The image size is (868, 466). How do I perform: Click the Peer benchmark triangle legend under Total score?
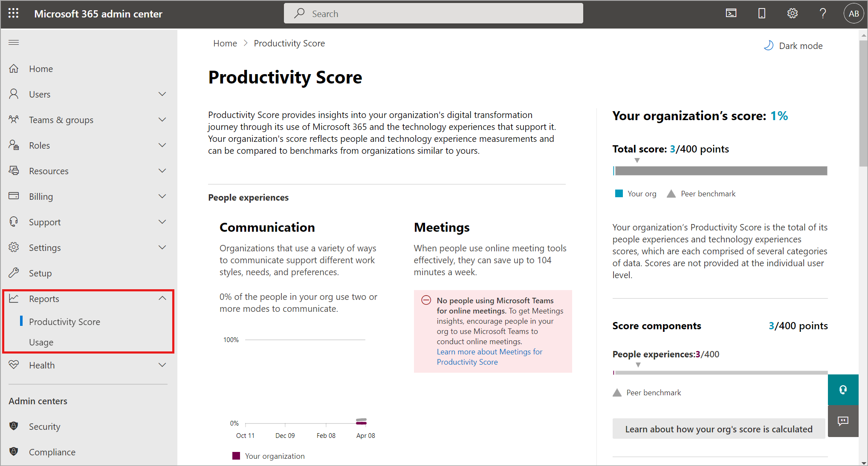coord(671,194)
